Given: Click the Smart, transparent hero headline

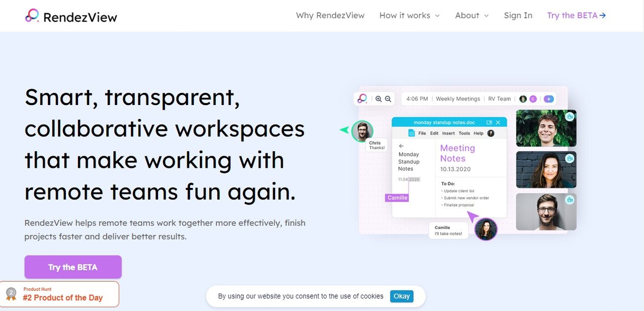Looking at the screenshot, I should click(x=165, y=145).
